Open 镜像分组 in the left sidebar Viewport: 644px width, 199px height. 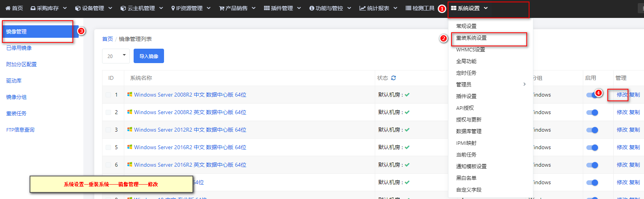(x=16, y=97)
